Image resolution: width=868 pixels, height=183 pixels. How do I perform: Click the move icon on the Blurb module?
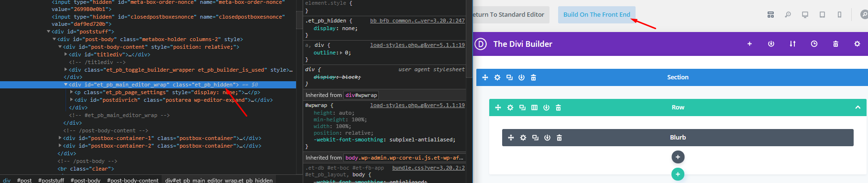click(x=511, y=138)
